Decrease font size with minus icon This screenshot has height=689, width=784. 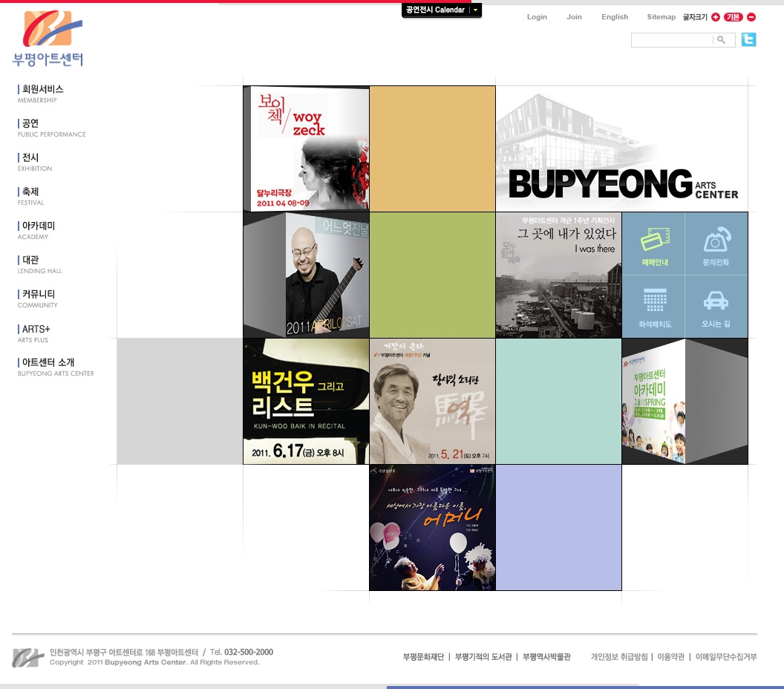tap(751, 17)
